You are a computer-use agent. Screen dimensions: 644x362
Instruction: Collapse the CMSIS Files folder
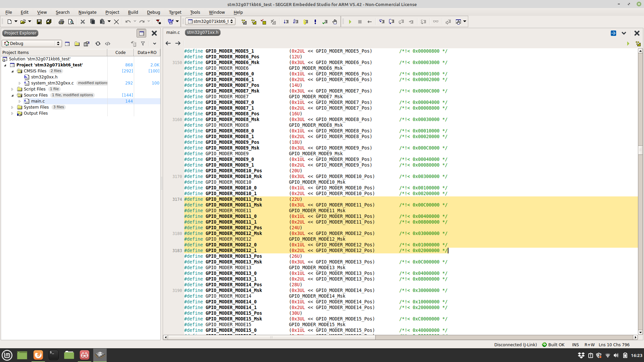pos(12,71)
